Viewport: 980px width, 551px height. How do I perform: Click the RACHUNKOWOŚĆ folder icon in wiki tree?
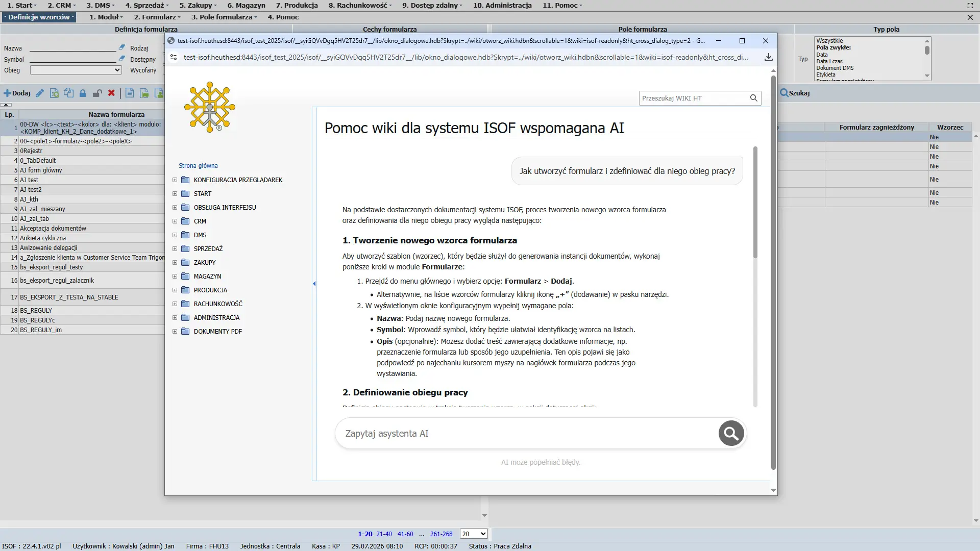point(185,304)
